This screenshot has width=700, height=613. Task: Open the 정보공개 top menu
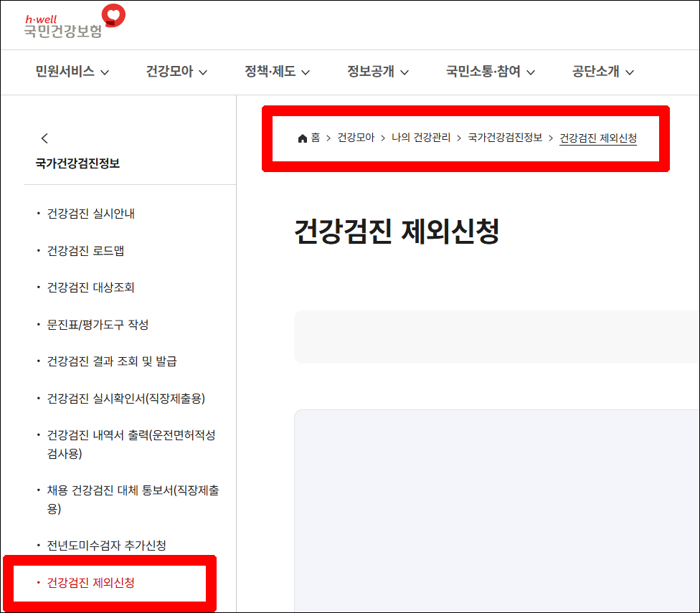point(371,72)
